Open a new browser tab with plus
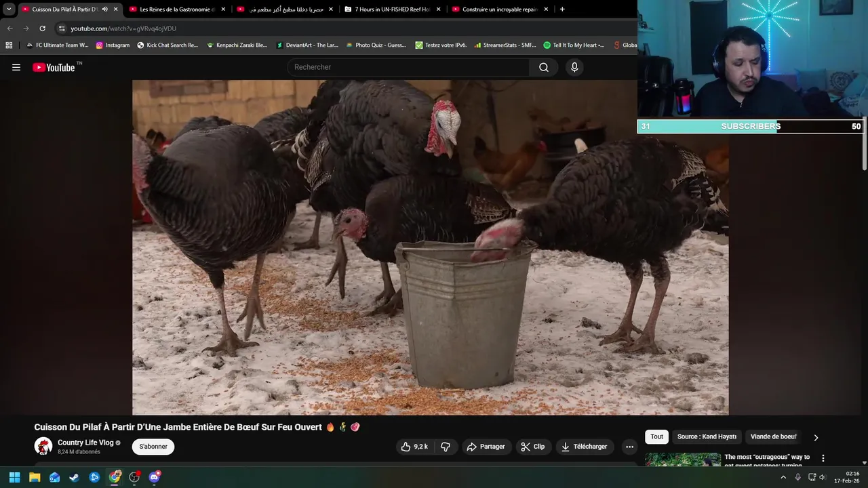 click(562, 9)
